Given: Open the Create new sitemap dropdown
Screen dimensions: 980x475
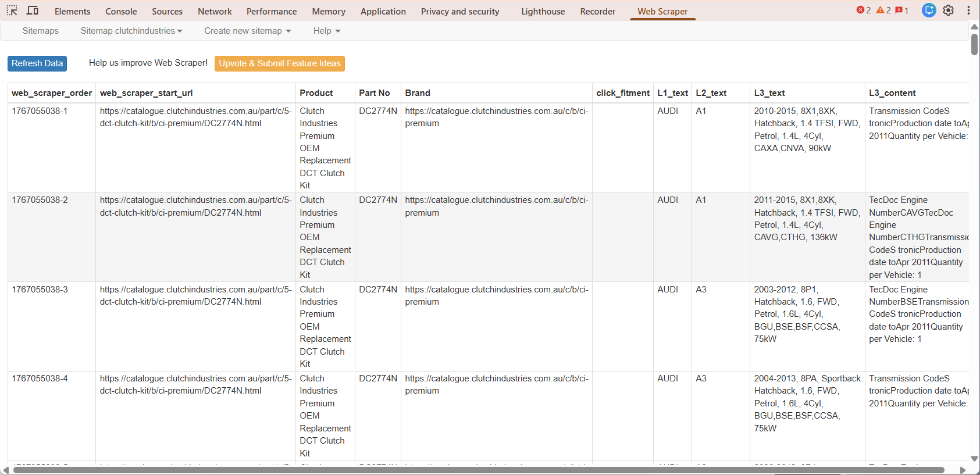Looking at the screenshot, I should 247,31.
